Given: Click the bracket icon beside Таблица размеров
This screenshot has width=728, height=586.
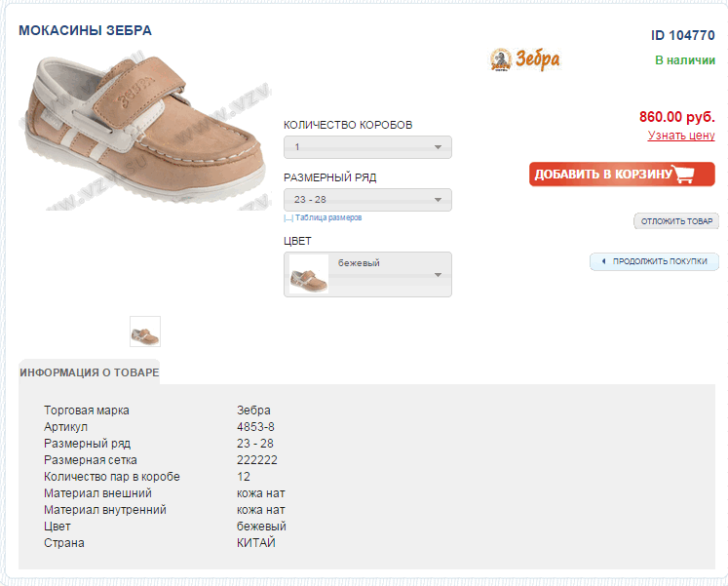Looking at the screenshot, I should (x=287, y=218).
